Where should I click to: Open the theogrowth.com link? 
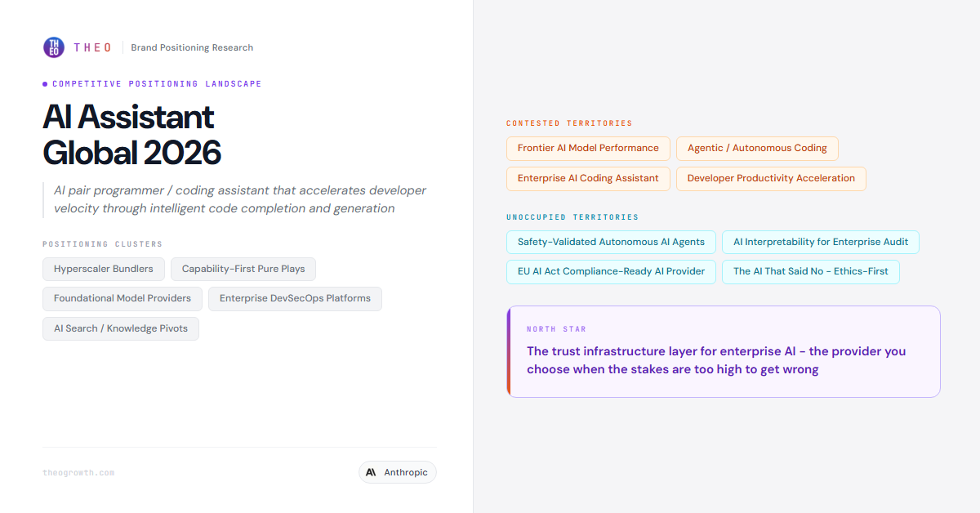[78, 472]
